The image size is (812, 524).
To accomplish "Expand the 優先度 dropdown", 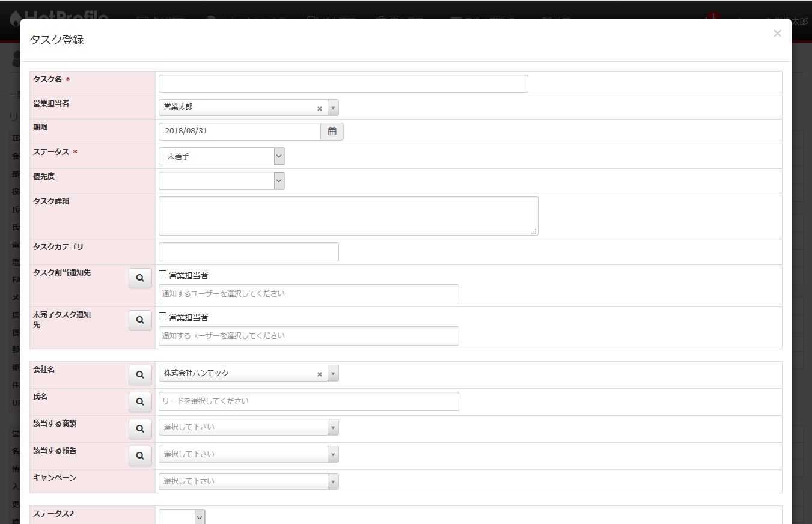I will [221, 181].
